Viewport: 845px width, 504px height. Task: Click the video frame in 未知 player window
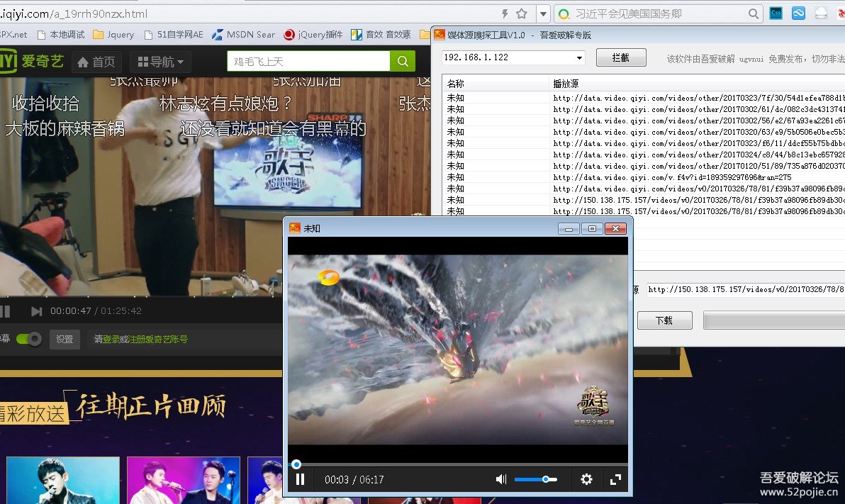click(458, 350)
